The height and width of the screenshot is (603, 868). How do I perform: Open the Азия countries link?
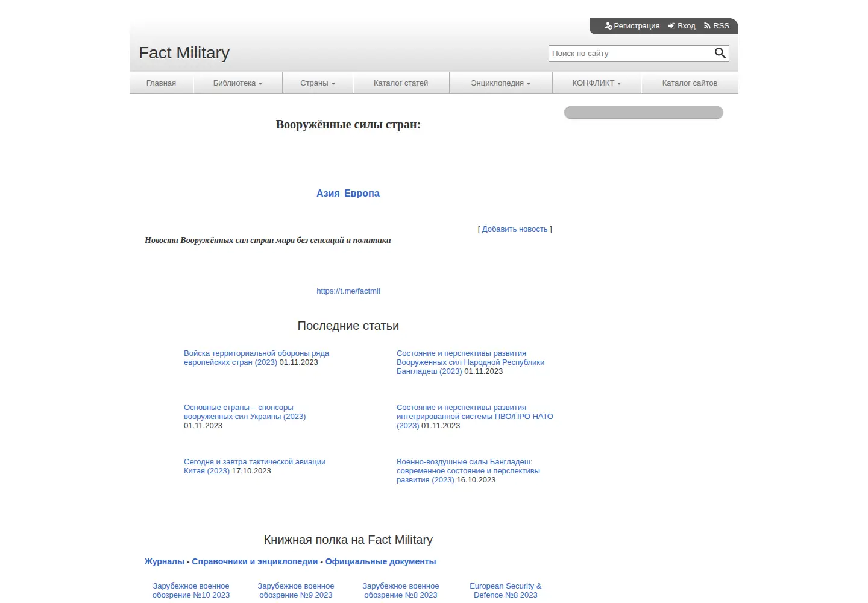(328, 194)
